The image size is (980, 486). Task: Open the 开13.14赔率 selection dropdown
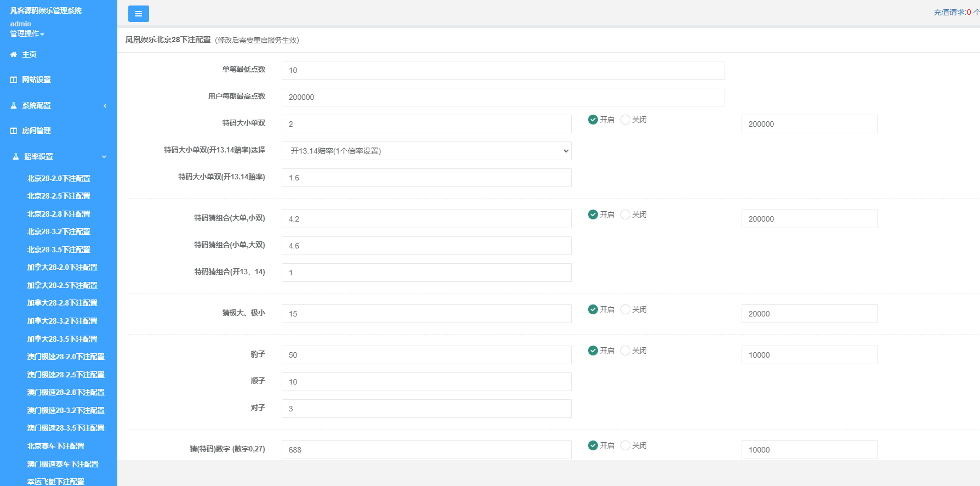coord(426,151)
